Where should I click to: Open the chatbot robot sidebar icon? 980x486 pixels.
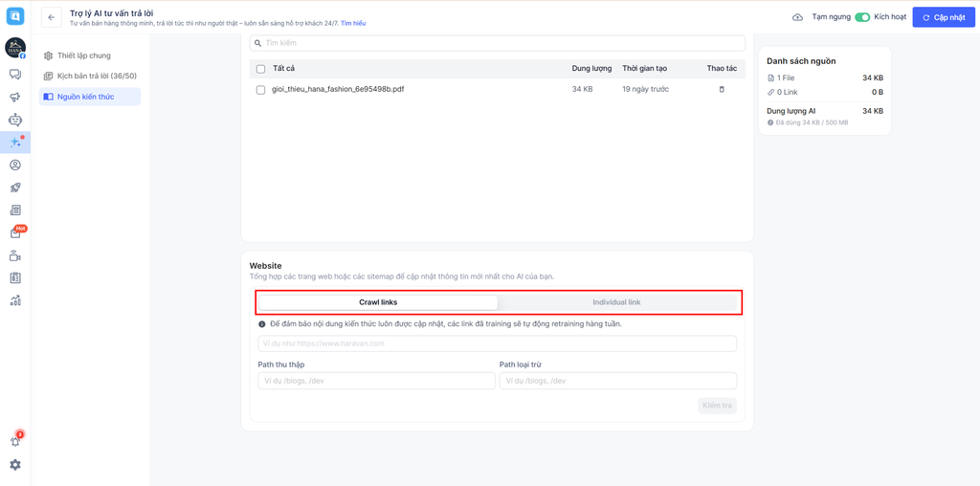tap(15, 120)
